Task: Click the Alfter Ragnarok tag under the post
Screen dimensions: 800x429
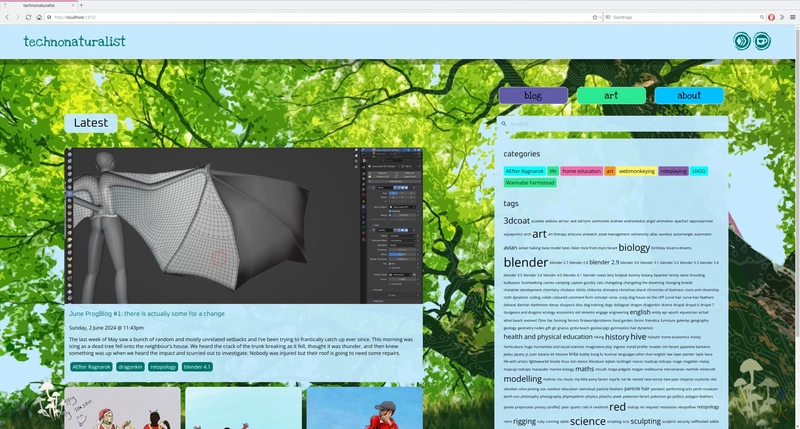Action: [91, 367]
